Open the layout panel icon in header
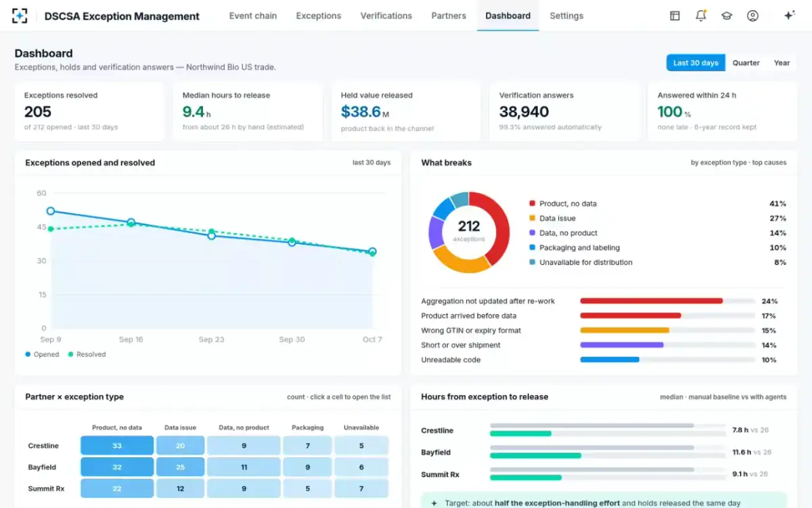The height and width of the screenshot is (508, 812). 675,16
